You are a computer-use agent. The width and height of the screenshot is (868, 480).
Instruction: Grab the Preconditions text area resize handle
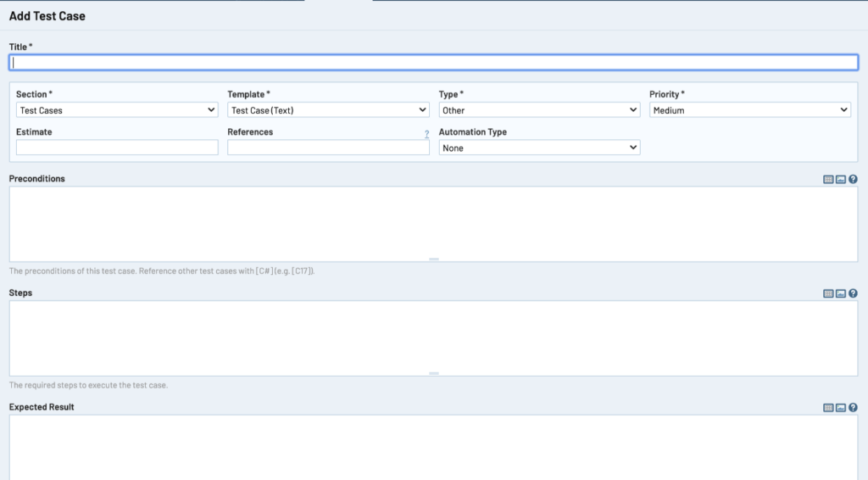(x=434, y=259)
